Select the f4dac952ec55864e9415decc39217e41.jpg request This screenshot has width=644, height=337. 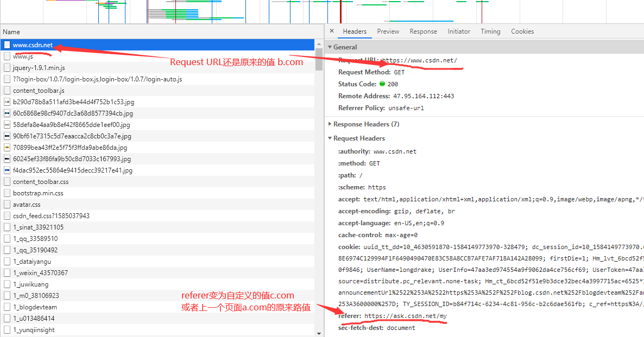click(x=157, y=170)
